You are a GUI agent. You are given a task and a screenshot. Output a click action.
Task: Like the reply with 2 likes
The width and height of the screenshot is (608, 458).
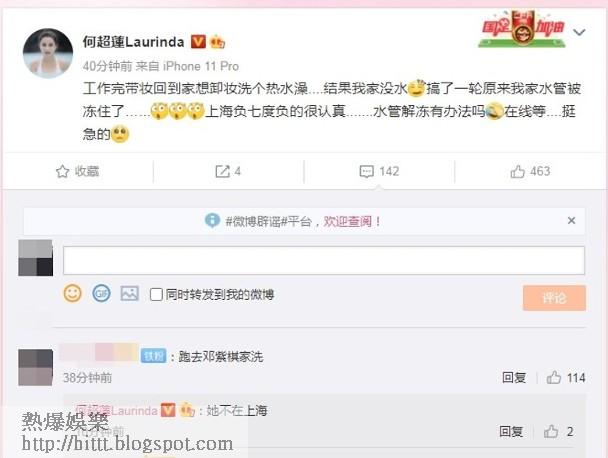pos(551,431)
